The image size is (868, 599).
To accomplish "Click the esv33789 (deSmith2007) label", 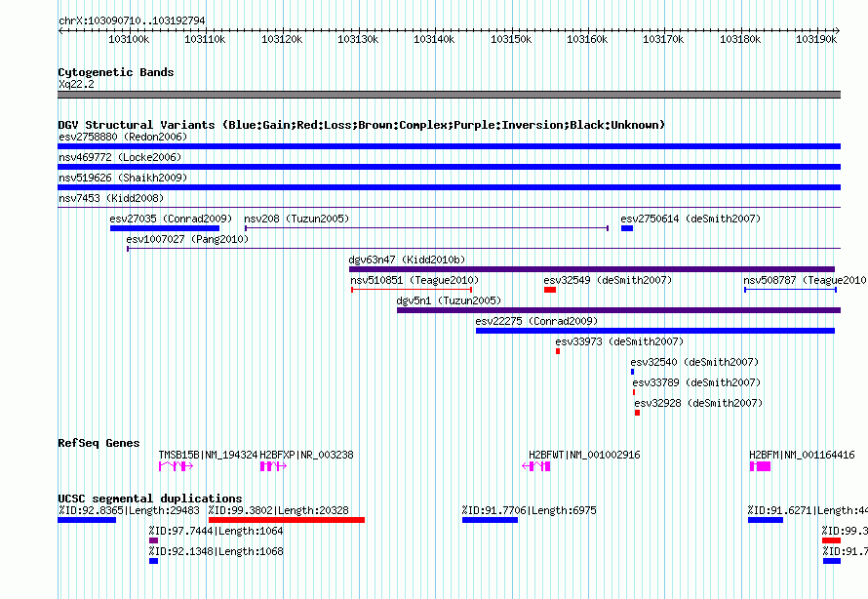I will (696, 382).
